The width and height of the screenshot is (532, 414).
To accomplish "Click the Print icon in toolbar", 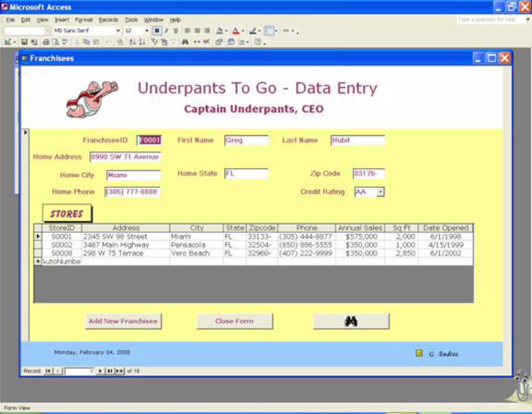I will [x=46, y=42].
